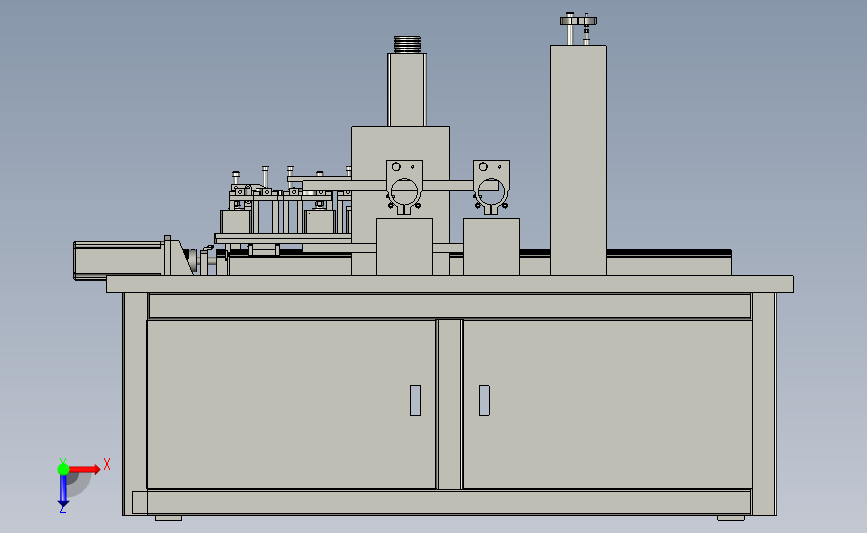Viewport: 867px width, 533px height.
Task: Pick the left ring clamp bracket
Action: [x=404, y=187]
